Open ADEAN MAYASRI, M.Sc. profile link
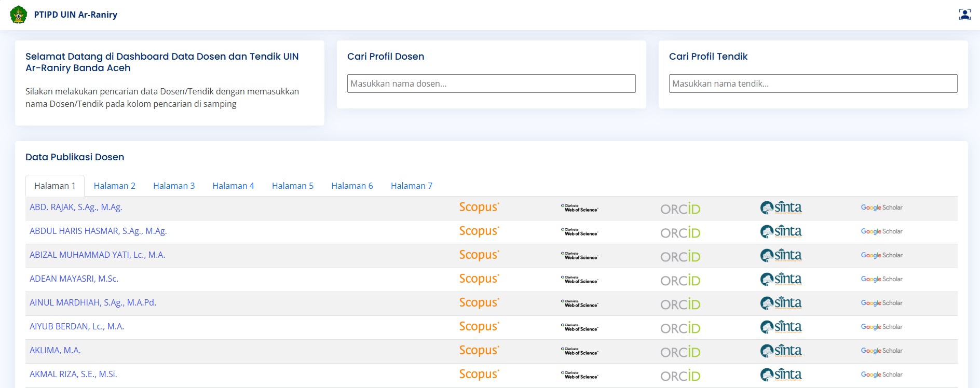Viewport: 980px width, 388px height. (x=74, y=279)
